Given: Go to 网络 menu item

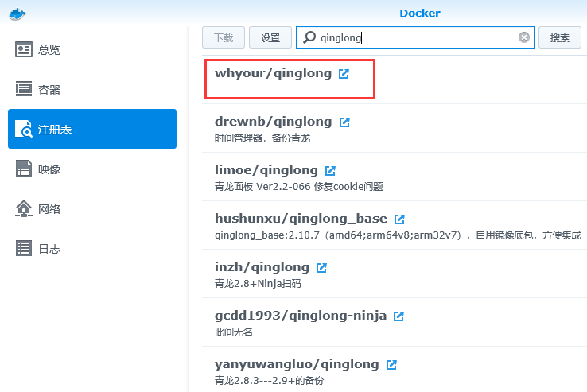Looking at the screenshot, I should click(x=92, y=208).
